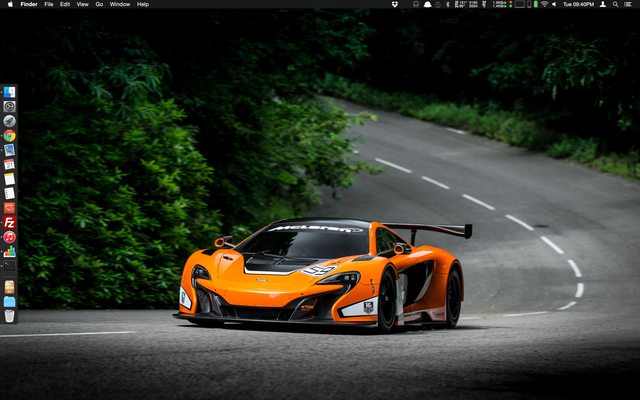The image size is (640, 400).
Task: Open the Preview app in dock
Action: (9, 150)
